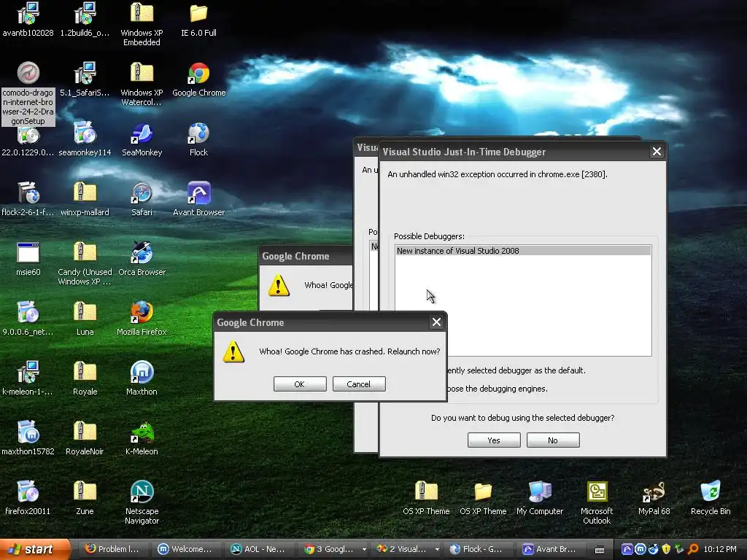Open the Windows Start menu
The height and width of the screenshot is (560, 747).
[x=35, y=549]
